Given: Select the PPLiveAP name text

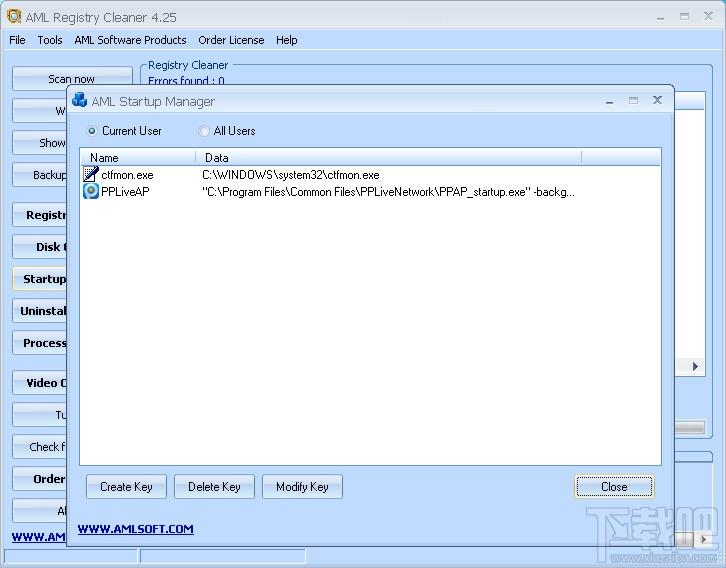Looking at the screenshot, I should coord(125,192).
